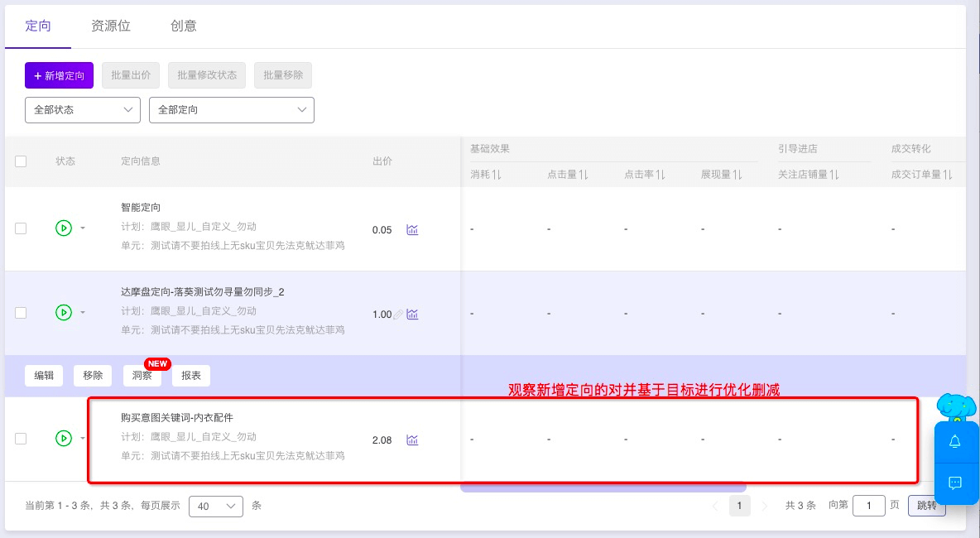Open the 全部状态 dropdown

(x=83, y=110)
